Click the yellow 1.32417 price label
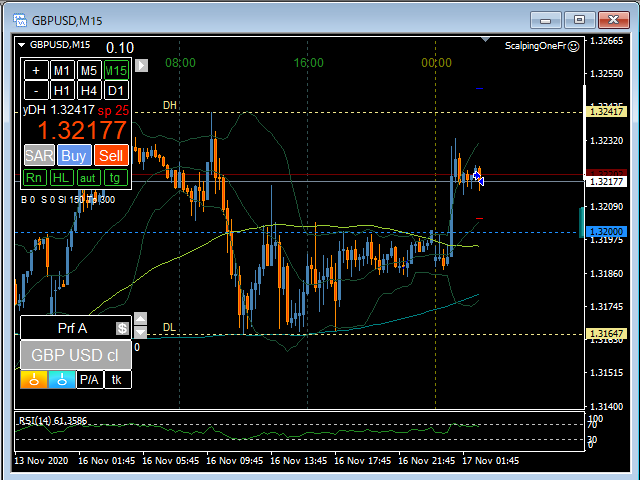 click(x=606, y=111)
